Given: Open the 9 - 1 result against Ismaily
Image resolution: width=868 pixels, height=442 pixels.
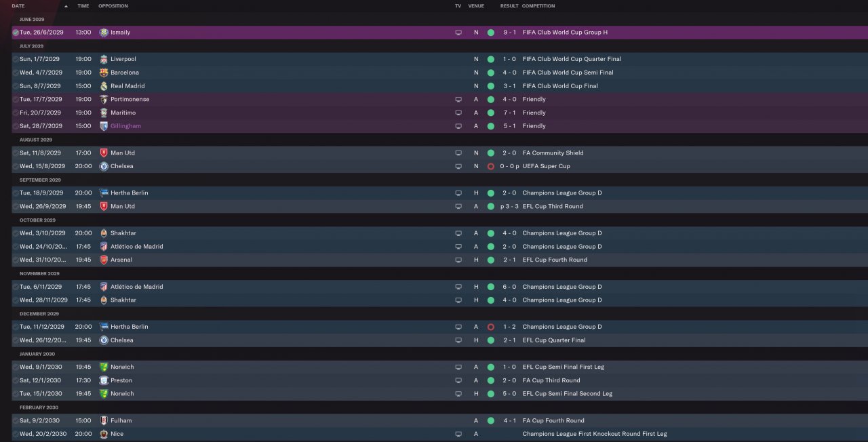Looking at the screenshot, I should click(509, 33).
